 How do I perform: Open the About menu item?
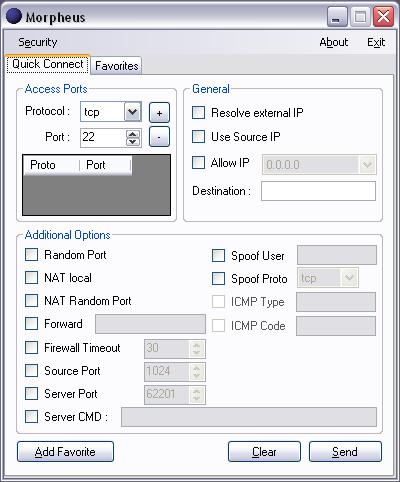(x=334, y=42)
